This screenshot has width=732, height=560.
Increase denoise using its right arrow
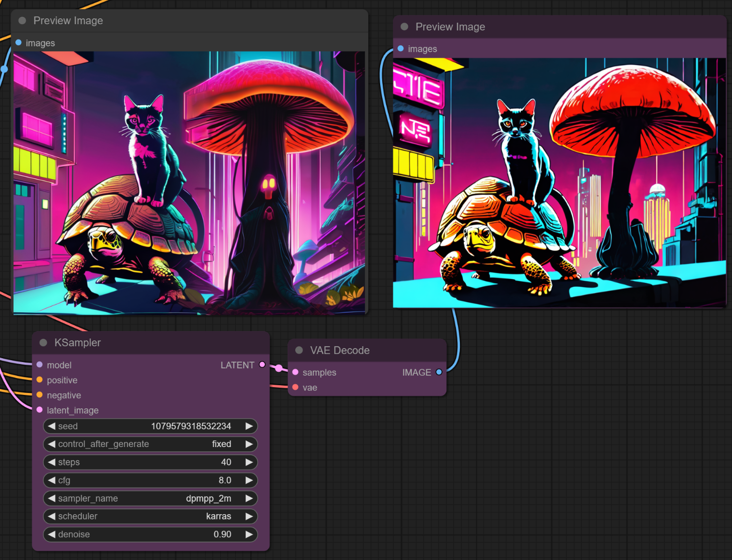coord(249,534)
